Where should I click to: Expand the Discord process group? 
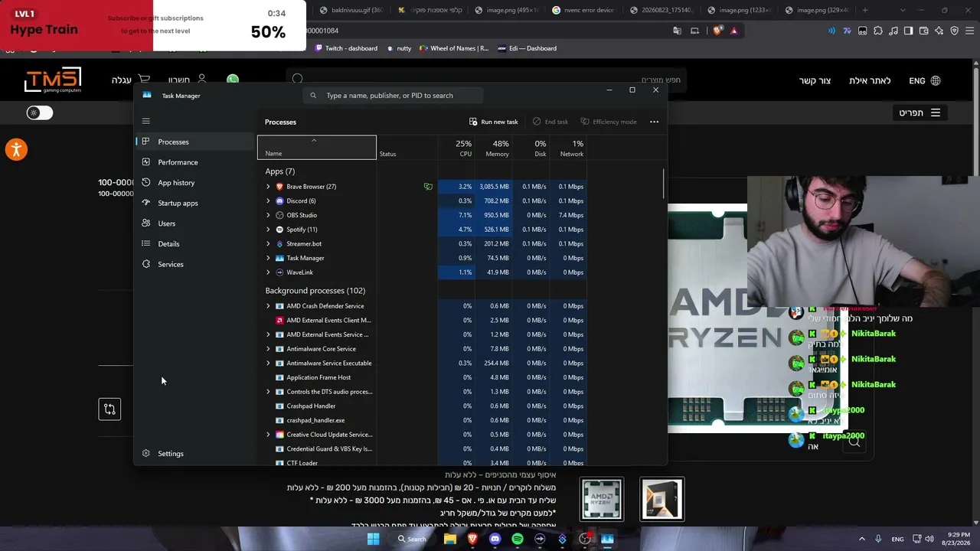click(268, 201)
